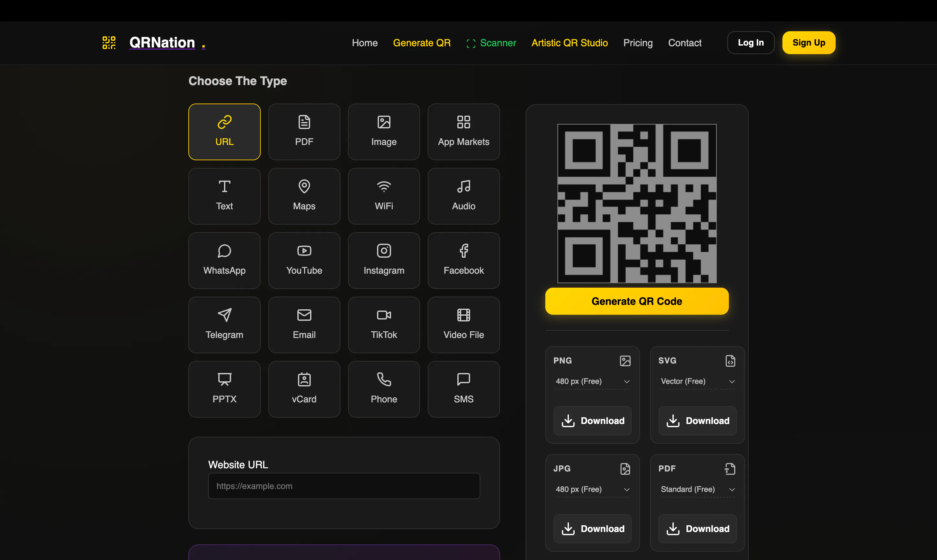This screenshot has width=937, height=560.
Task: Go to the Pricing page
Action: [638, 43]
